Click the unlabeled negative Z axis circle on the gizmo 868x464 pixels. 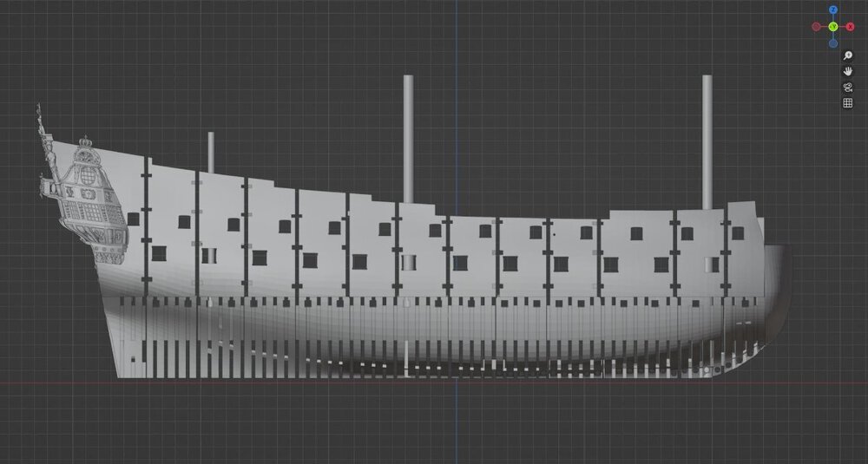(833, 43)
